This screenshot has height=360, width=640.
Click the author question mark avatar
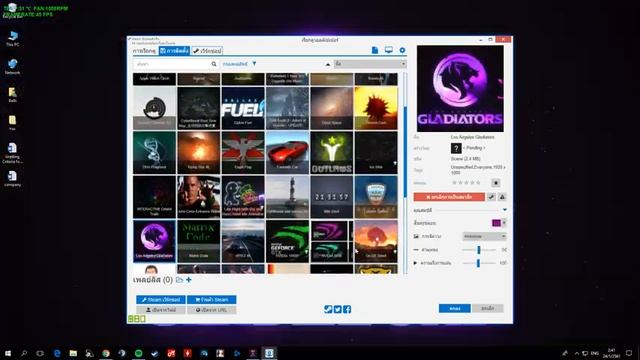(456, 148)
